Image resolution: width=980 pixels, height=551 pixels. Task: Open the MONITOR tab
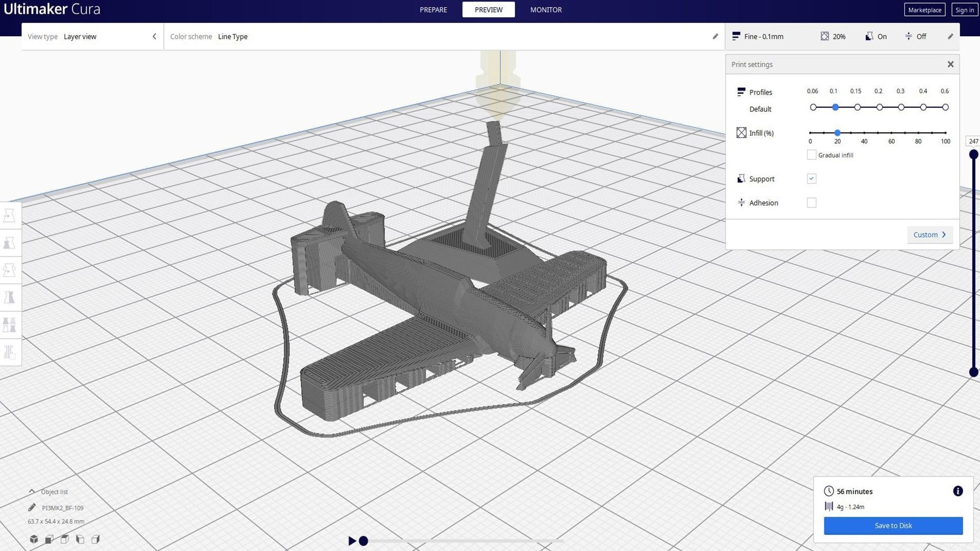546,10
